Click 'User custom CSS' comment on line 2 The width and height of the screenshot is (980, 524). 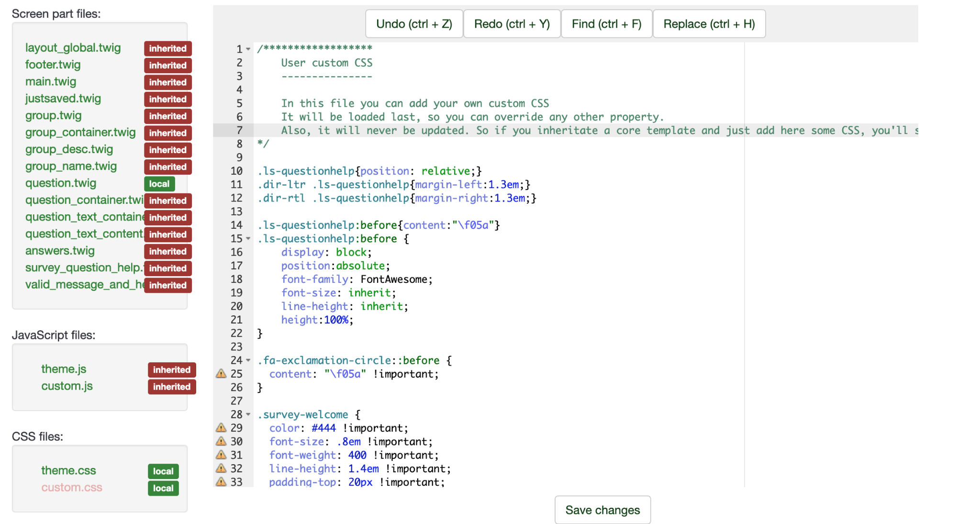[x=327, y=63]
